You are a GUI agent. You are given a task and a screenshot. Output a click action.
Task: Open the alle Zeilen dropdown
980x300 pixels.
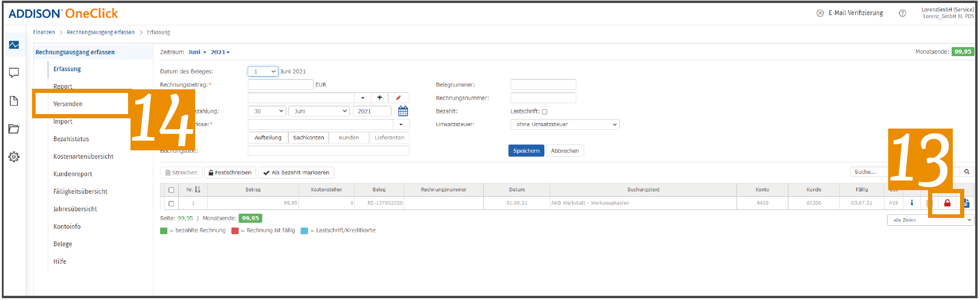(930, 220)
